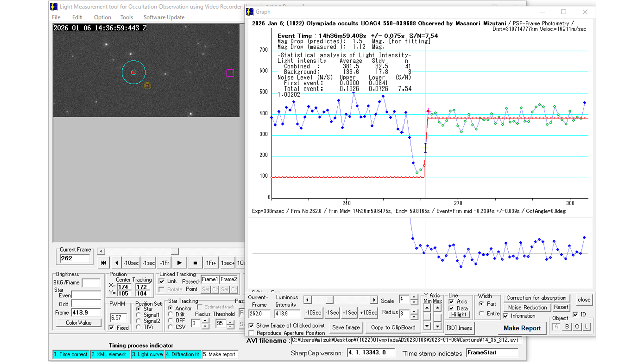Select object B in the Object group
644x362 pixels.
click(x=567, y=327)
